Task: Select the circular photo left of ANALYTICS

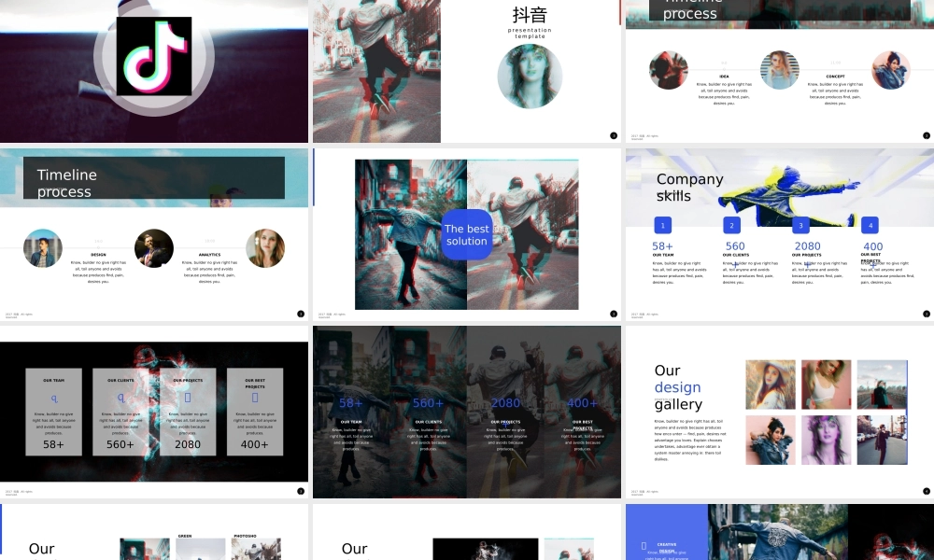Action: coord(154,248)
